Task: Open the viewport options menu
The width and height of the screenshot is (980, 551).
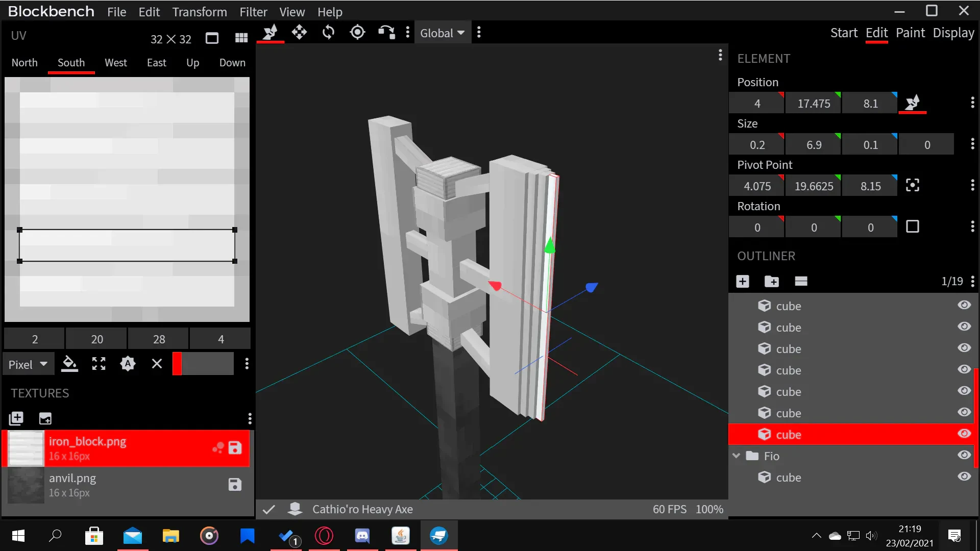Action: 720,55
